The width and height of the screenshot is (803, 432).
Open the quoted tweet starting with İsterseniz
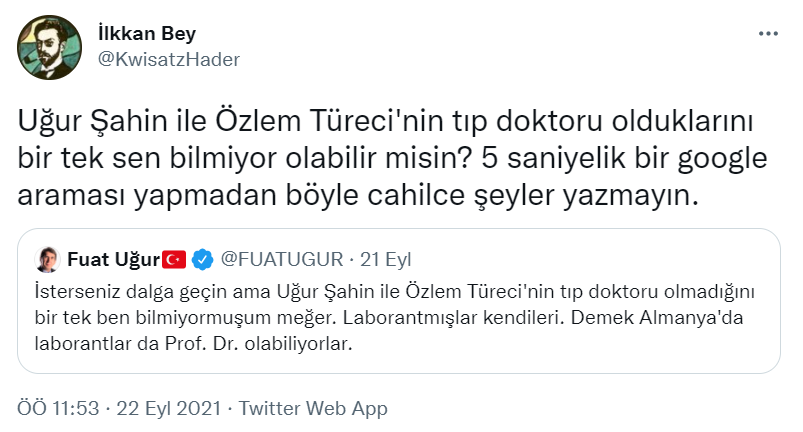[400, 317]
